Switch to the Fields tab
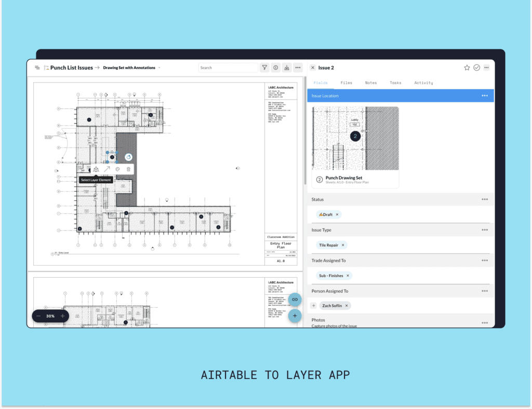 coord(321,83)
